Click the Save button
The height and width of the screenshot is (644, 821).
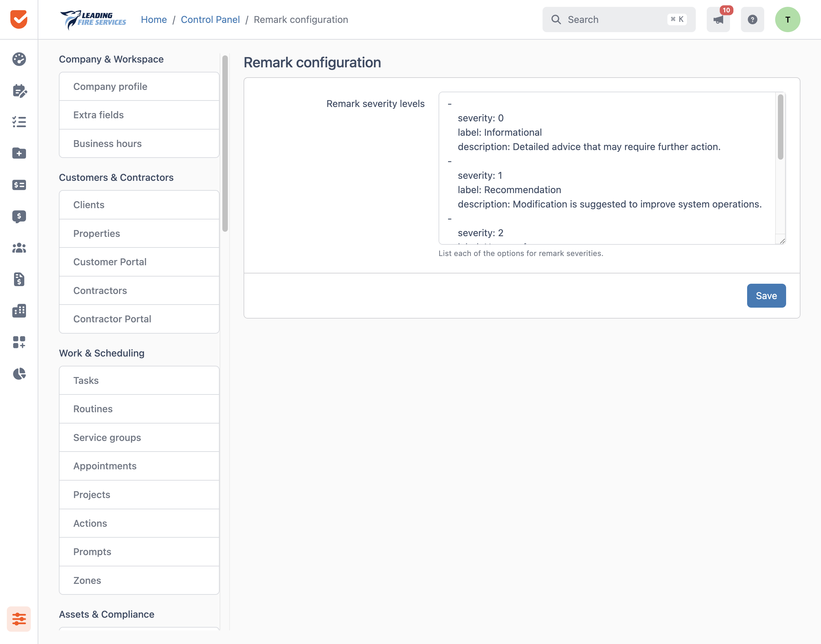[x=766, y=296]
